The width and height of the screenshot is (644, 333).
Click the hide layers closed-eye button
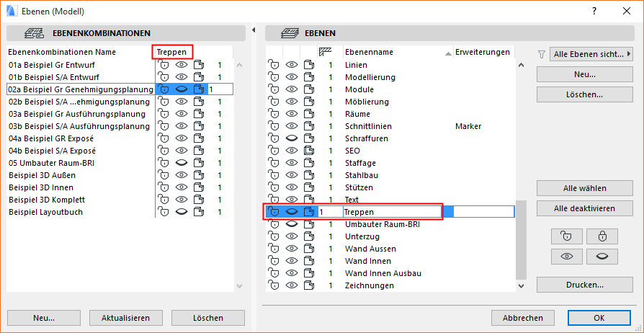601,257
